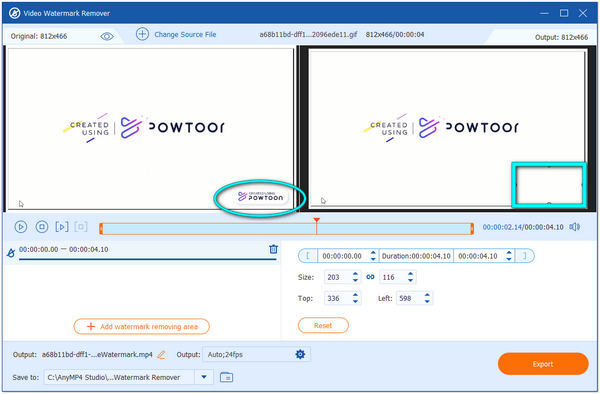Viewport: 600px width, 394px height.
Task: Increase Size width with up arrow
Action: 355,274
